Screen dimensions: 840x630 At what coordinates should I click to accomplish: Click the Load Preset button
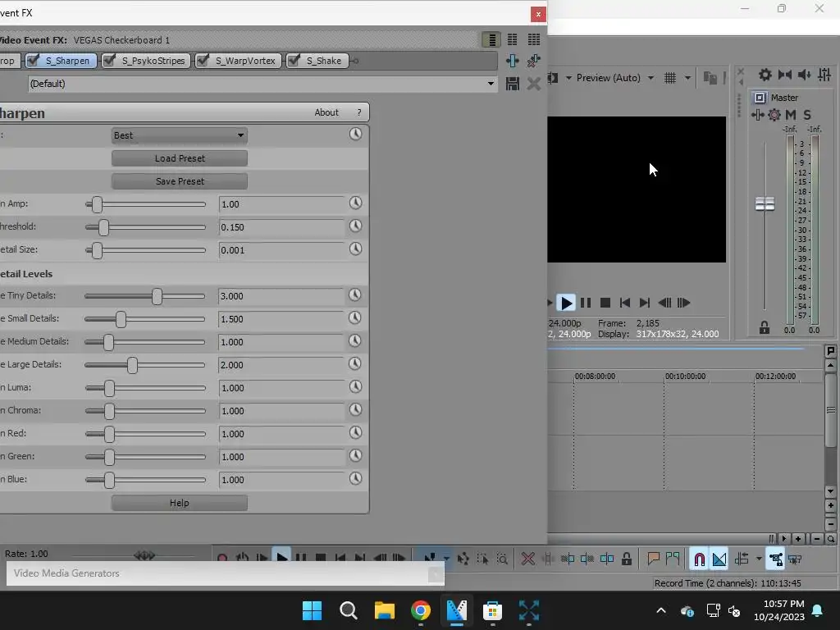(x=180, y=158)
